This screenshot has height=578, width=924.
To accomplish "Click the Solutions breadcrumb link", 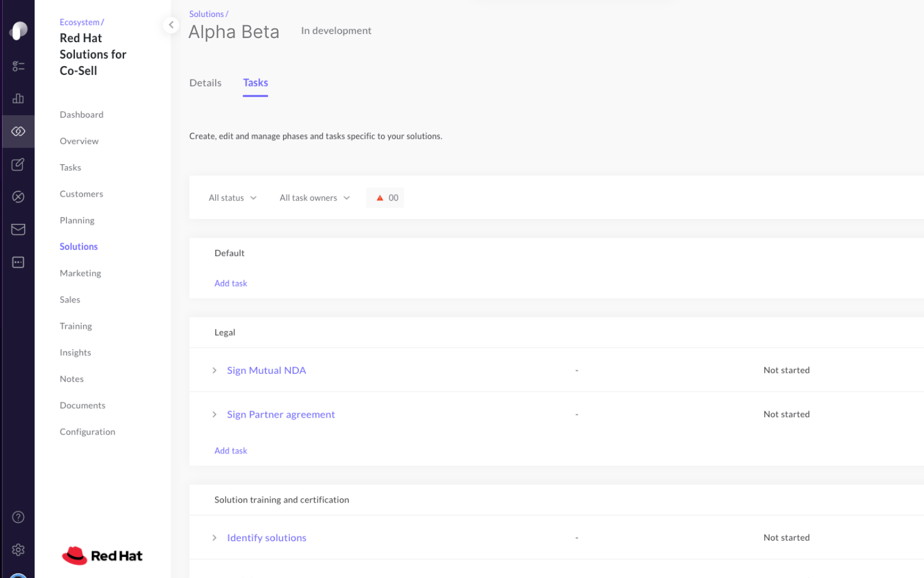I will (206, 14).
